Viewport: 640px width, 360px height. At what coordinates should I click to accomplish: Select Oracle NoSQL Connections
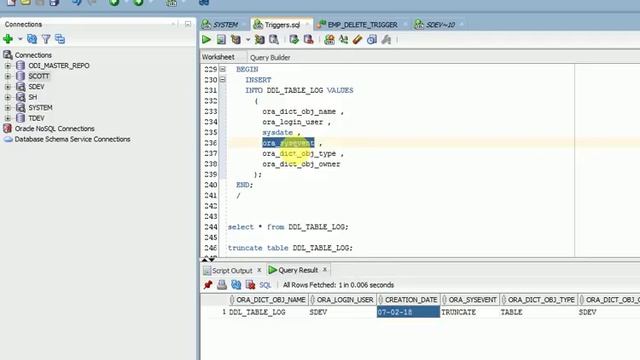54,129
